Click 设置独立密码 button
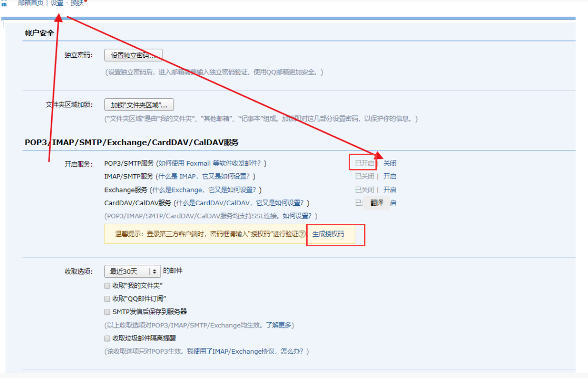Viewport: 588px width, 378px height. [133, 55]
